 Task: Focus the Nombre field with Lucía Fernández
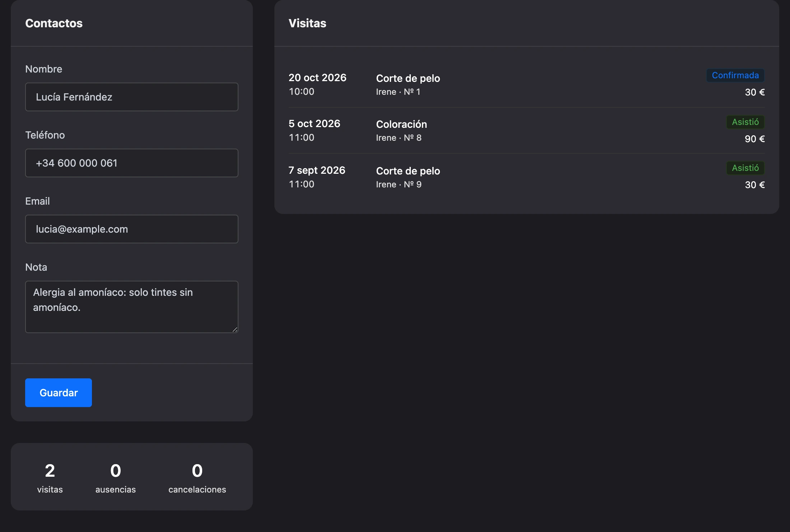pyautogui.click(x=132, y=97)
